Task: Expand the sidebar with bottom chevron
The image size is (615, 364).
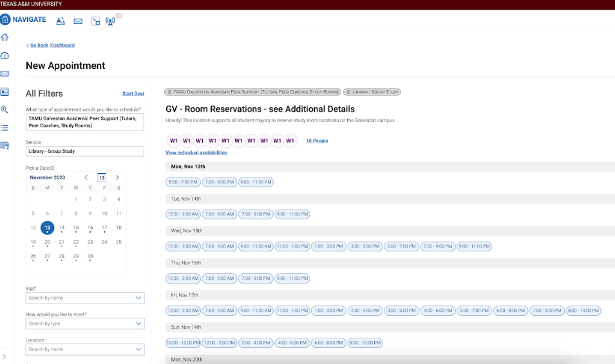Action: point(5,357)
